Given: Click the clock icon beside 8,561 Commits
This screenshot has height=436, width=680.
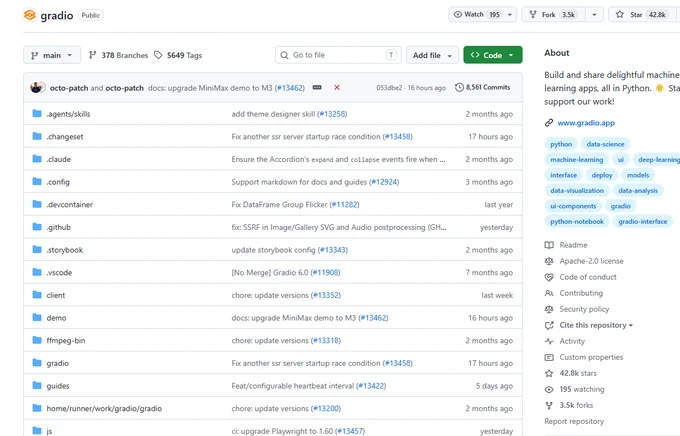Looking at the screenshot, I should tap(459, 87).
